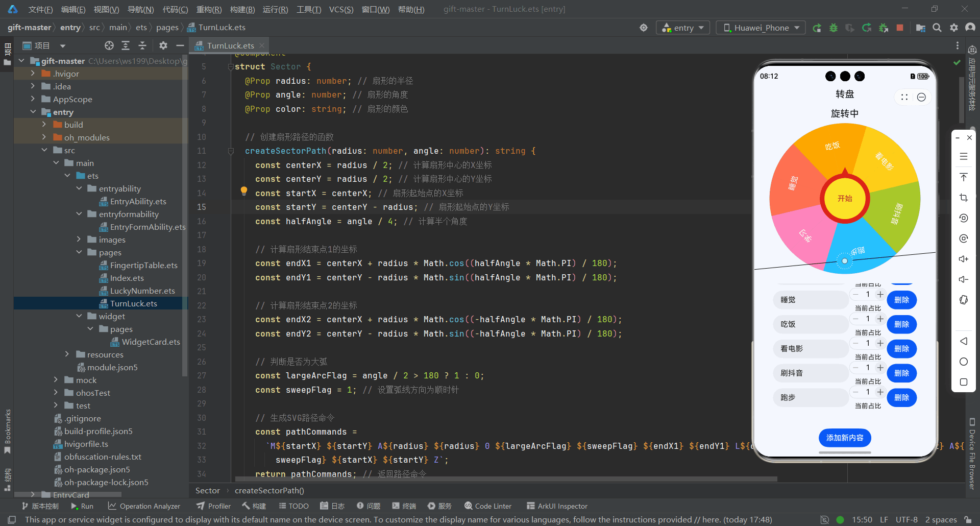Viewport: 980px width, 526px height.
Task: Click the editor horizontal scrollbar
Action: pos(506,479)
